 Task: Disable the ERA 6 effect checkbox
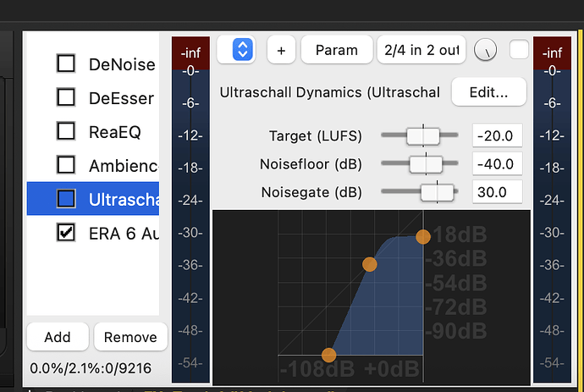(66, 233)
